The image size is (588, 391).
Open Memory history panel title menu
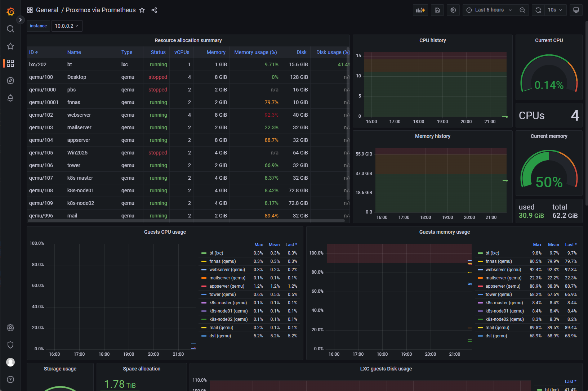433,136
